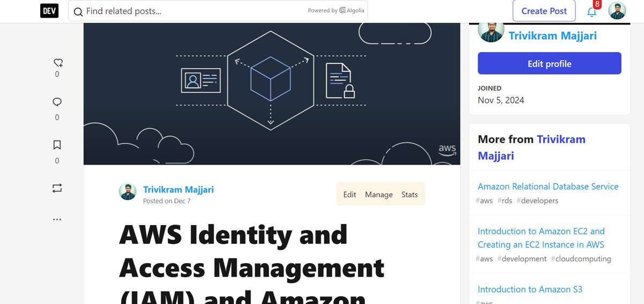Click the Edit profile button
The image size is (644, 304).
pos(550,63)
